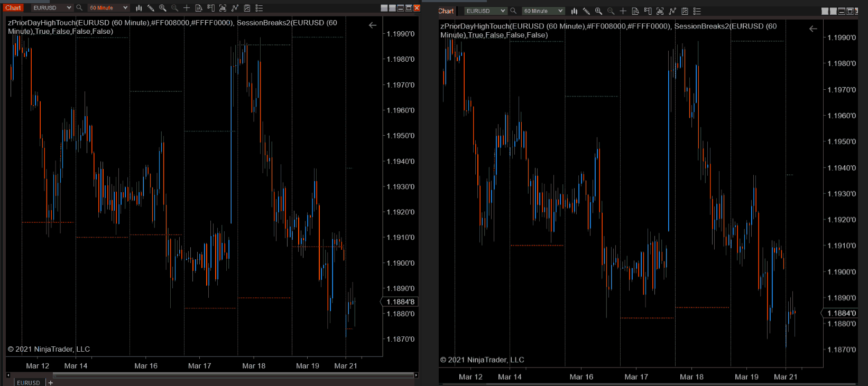The height and width of the screenshot is (386, 868).
Task: Click the left-arrow icon atop left chart panel
Action: click(x=373, y=25)
